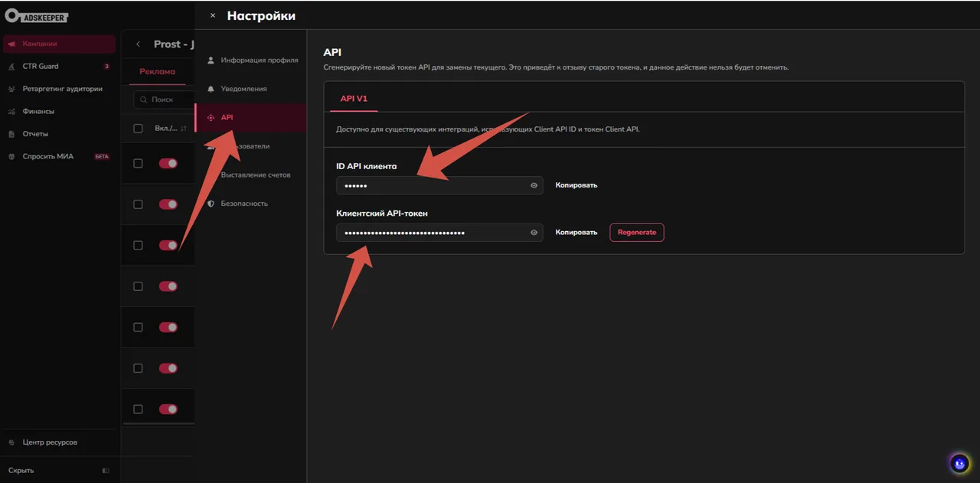Click the magnifier icon in Поиск
The image size is (980, 483).
tap(144, 100)
